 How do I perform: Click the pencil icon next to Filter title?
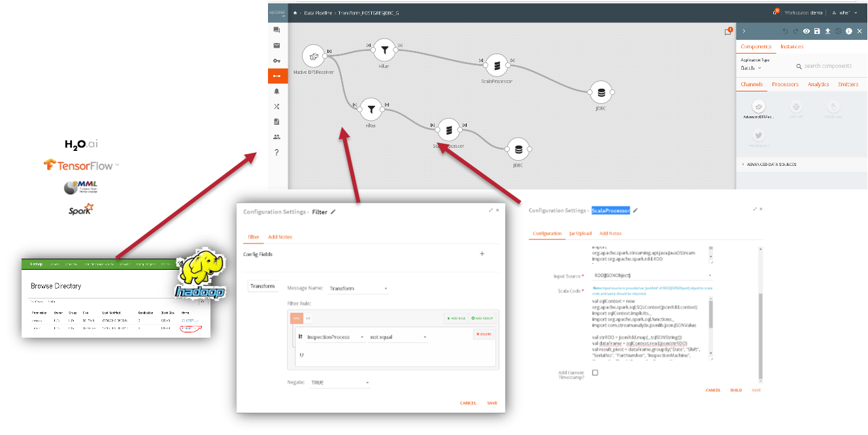333,212
